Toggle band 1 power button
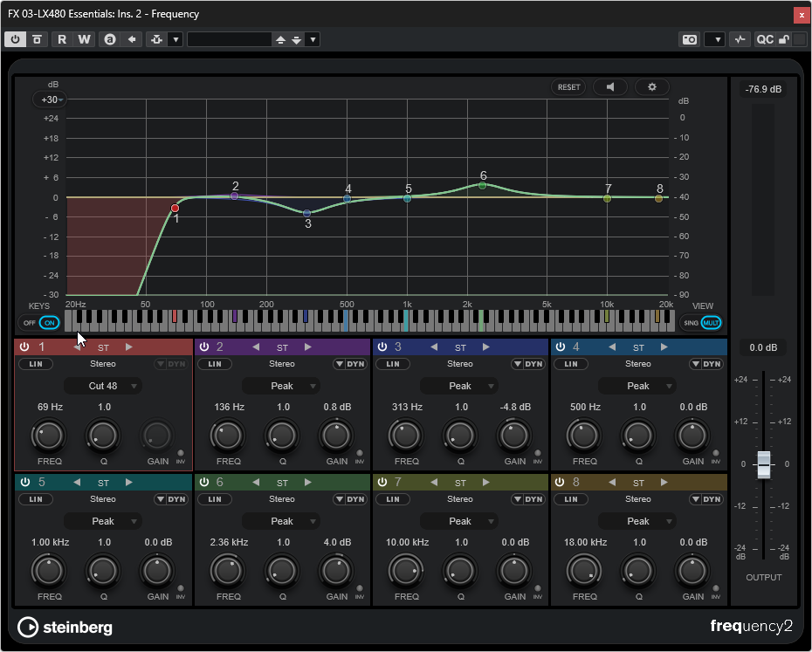The image size is (812, 652). (24, 347)
